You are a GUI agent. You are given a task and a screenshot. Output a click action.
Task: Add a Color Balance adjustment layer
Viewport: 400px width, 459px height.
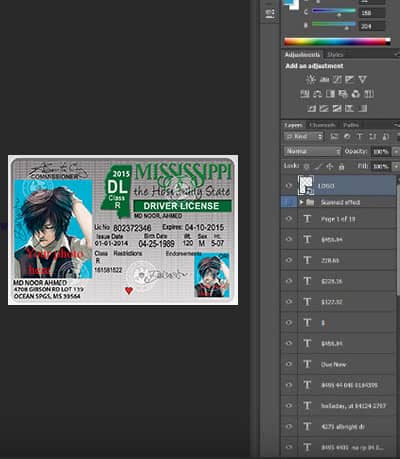318,94
